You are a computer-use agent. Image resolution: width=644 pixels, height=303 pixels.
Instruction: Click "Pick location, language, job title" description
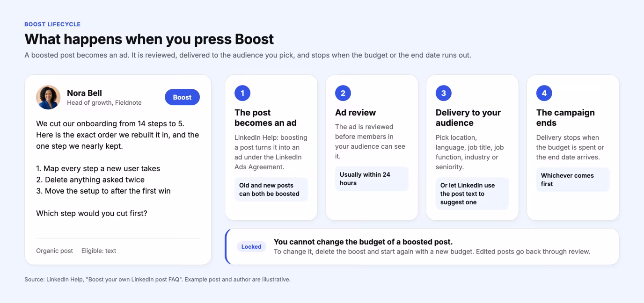click(470, 152)
